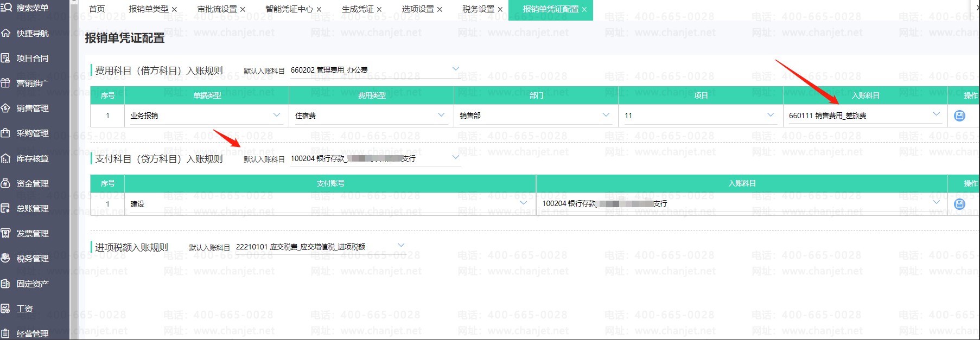Close the 审批流设置 tab
Viewport: 980px width, 340px height.
(243, 9)
